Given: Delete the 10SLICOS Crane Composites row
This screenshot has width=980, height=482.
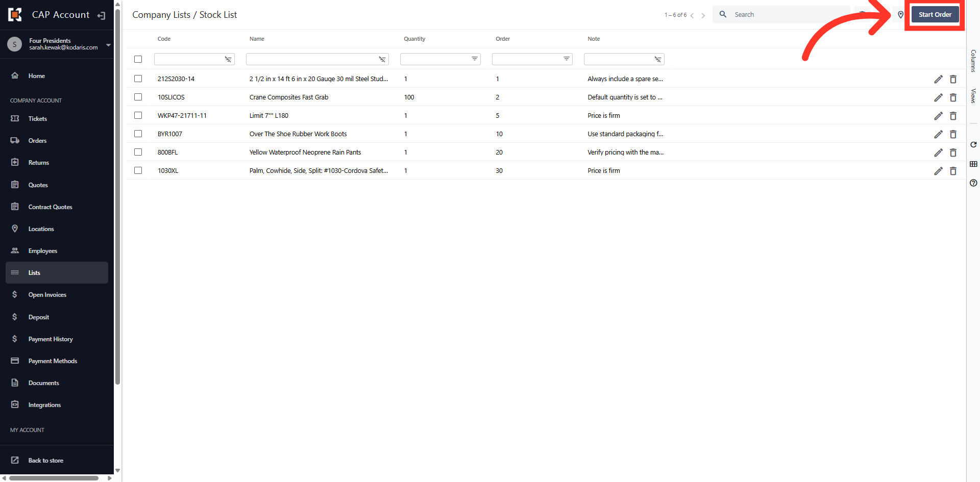Looking at the screenshot, I should coord(953,97).
